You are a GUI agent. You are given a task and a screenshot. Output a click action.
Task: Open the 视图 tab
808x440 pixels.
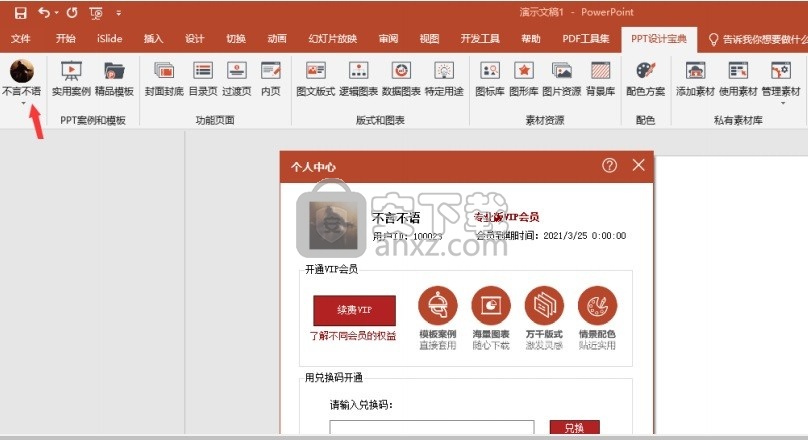(x=429, y=39)
